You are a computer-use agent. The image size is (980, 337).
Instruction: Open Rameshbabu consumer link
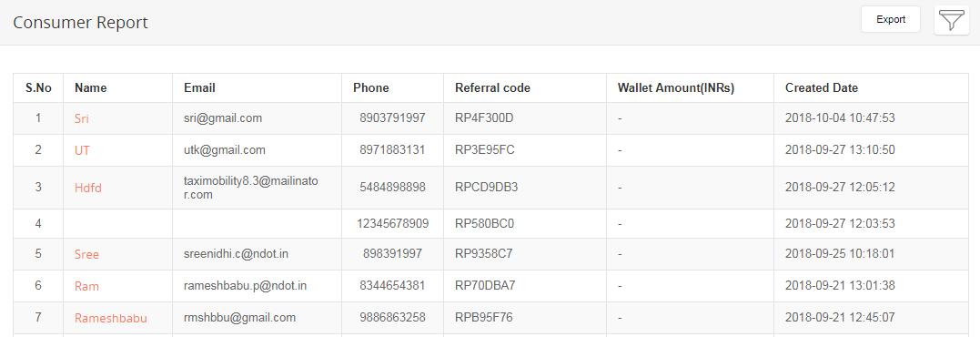pyautogui.click(x=111, y=318)
